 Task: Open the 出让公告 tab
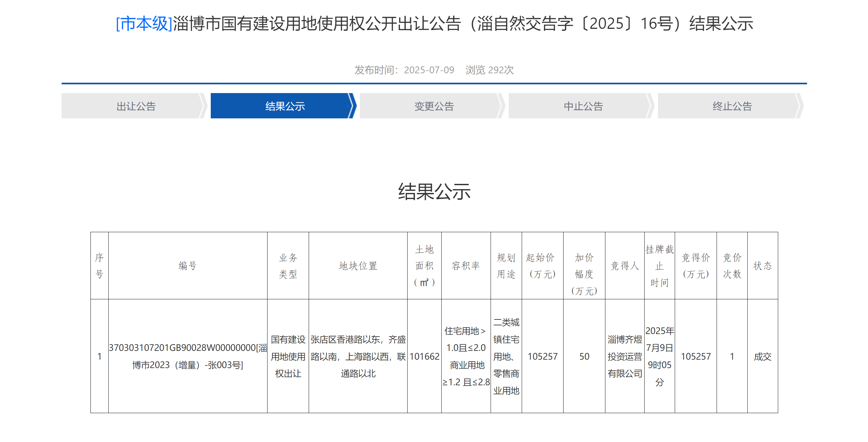[x=134, y=106]
